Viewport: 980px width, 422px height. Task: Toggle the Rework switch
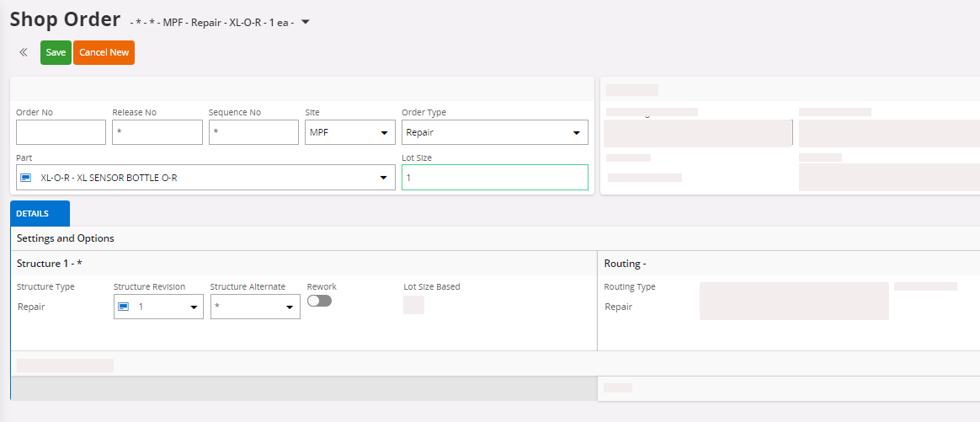point(320,301)
